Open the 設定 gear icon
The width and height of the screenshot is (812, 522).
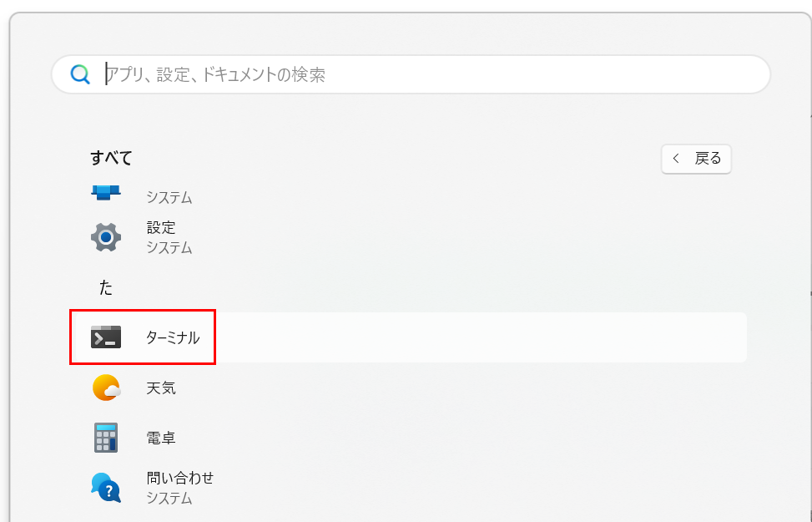tap(106, 237)
